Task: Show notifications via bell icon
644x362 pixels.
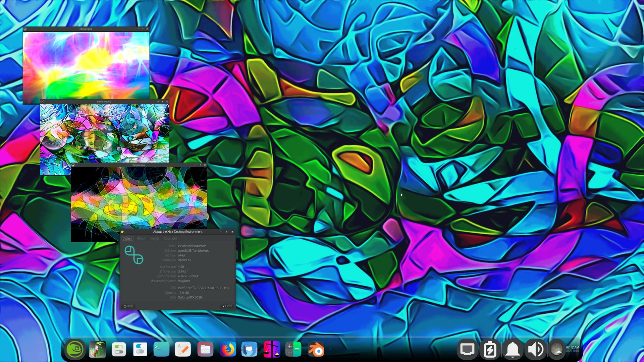Action: 512,349
